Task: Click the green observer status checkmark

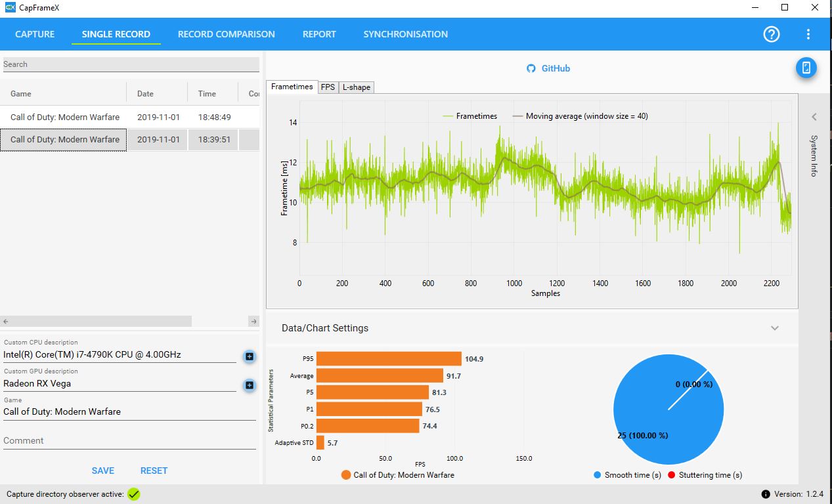Action: pos(134,494)
